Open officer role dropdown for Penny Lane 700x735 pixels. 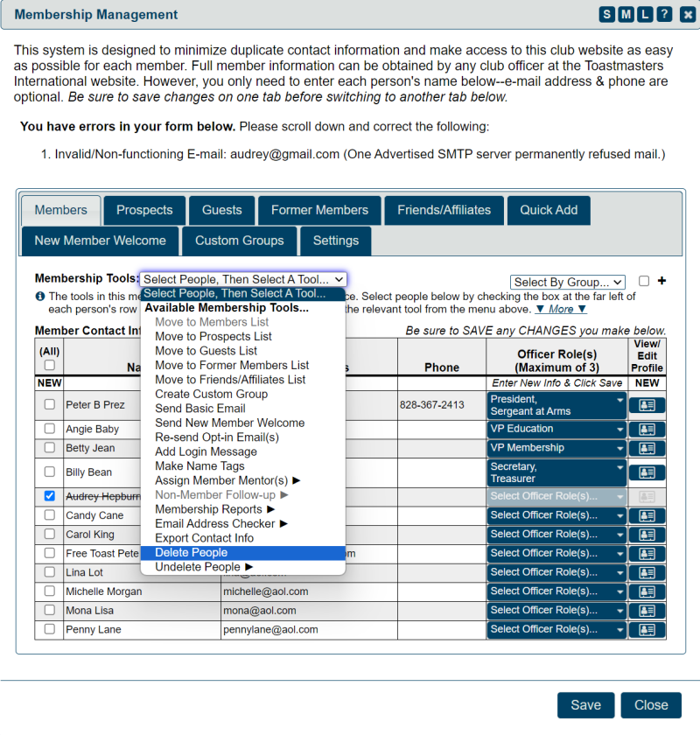(556, 629)
